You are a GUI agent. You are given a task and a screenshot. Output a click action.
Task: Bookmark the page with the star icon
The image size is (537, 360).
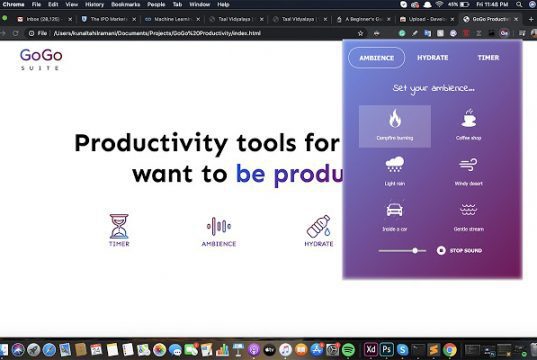pyautogui.click(x=360, y=33)
